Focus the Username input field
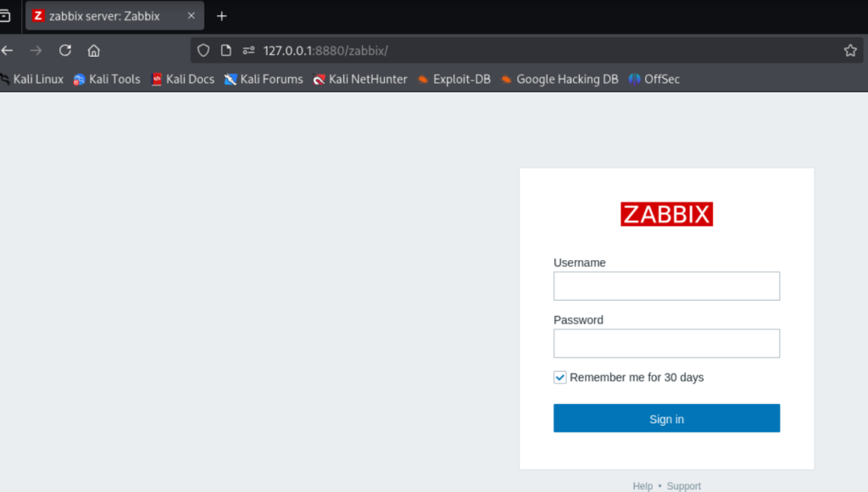The width and height of the screenshot is (868, 492). 666,286
